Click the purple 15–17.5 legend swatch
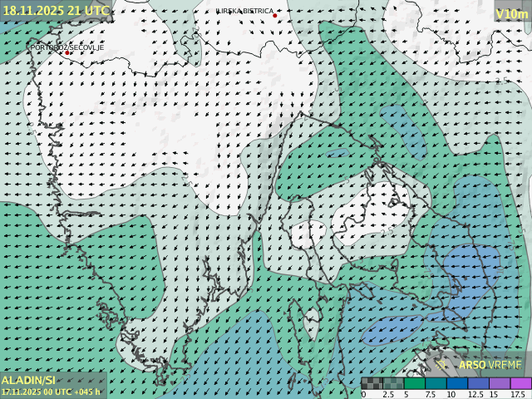 coord(500,383)
